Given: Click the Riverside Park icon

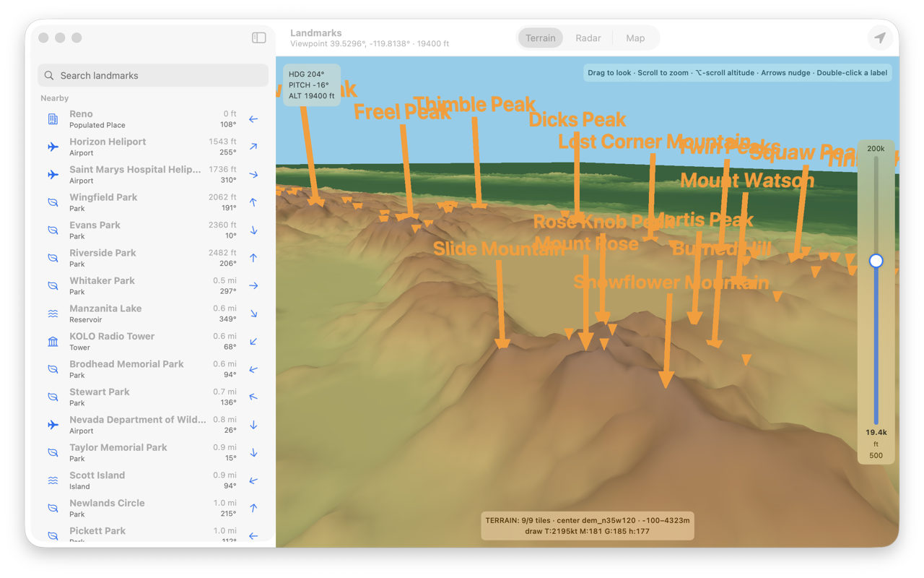Looking at the screenshot, I should click(53, 258).
